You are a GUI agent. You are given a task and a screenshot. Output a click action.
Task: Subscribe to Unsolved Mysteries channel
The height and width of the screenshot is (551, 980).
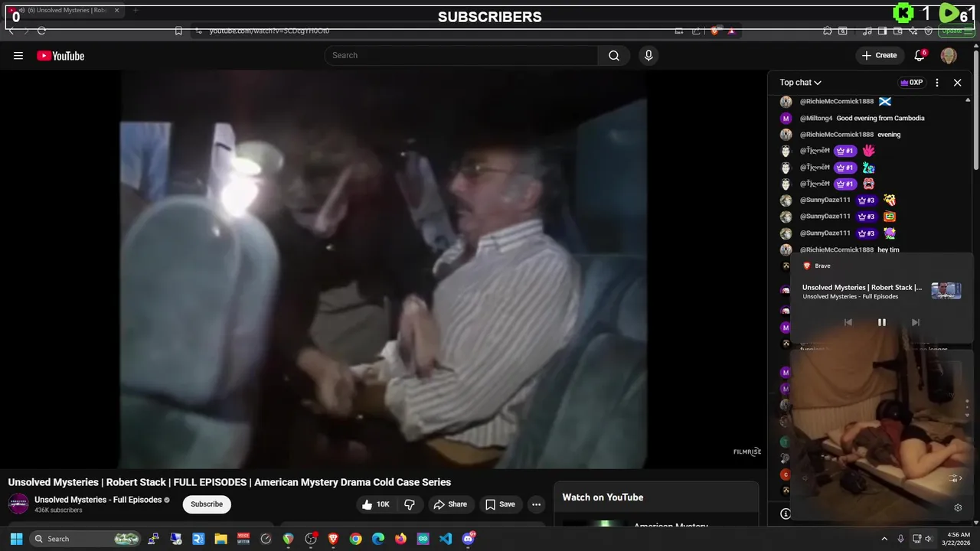click(207, 504)
